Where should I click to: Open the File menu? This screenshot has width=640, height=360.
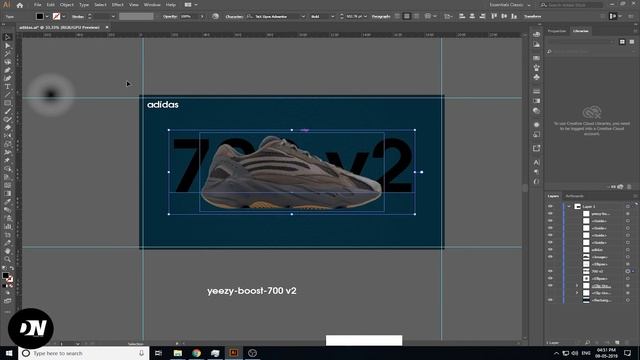pos(38,5)
